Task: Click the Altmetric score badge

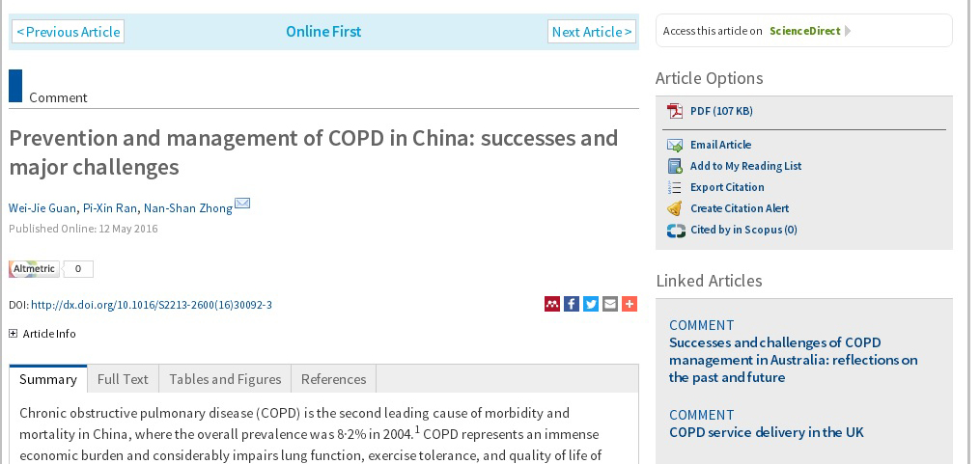Action: pos(51,269)
